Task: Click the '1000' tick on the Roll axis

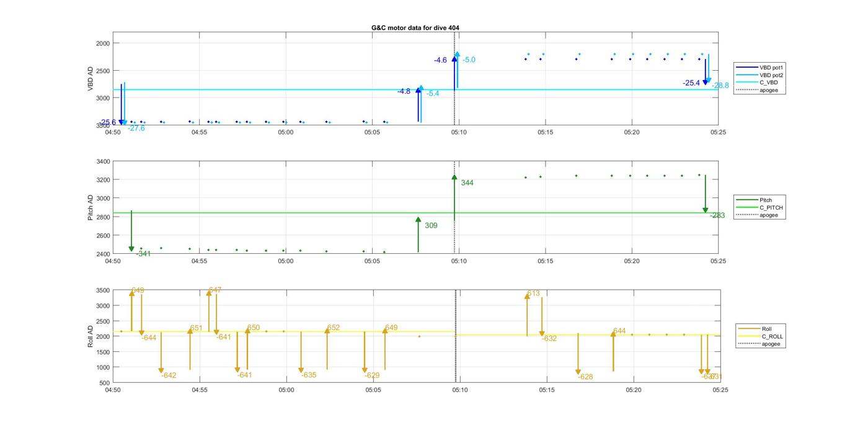Action: 103,367
